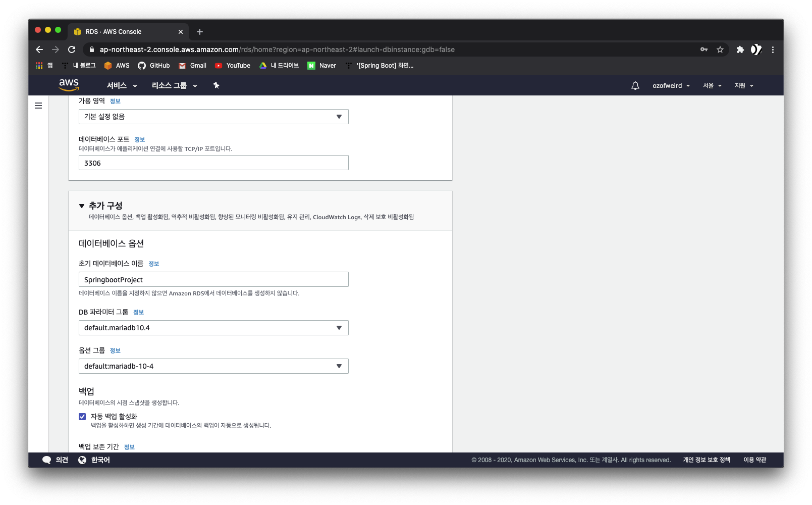Image resolution: width=812 pixels, height=505 pixels.
Task: Open the 서비스 menu
Action: click(122, 85)
